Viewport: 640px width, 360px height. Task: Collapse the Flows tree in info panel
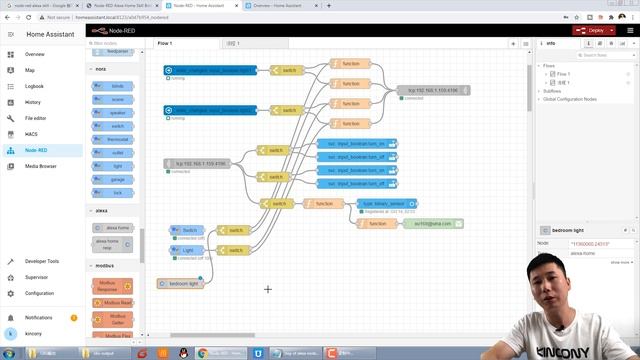pyautogui.click(x=539, y=66)
